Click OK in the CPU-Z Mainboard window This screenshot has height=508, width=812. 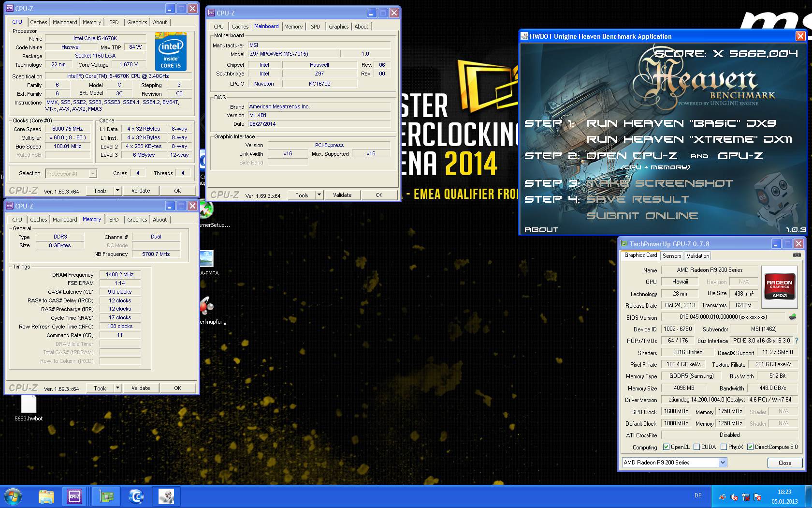pyautogui.click(x=379, y=195)
